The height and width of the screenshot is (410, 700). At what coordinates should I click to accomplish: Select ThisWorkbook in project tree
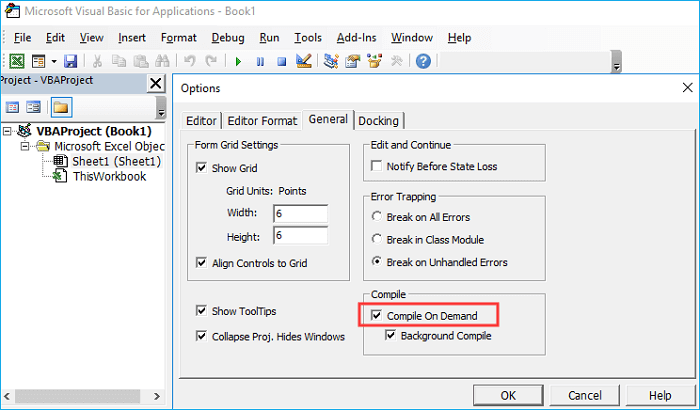tap(109, 176)
